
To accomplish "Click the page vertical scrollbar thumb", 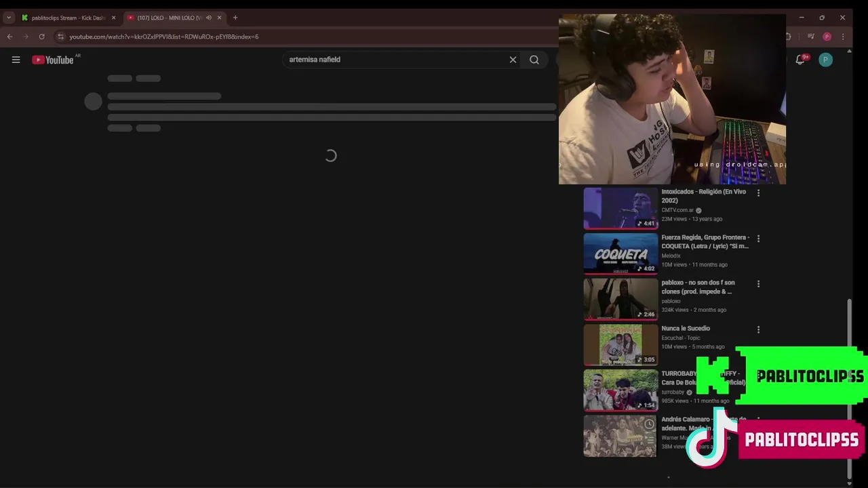I will point(849,388).
